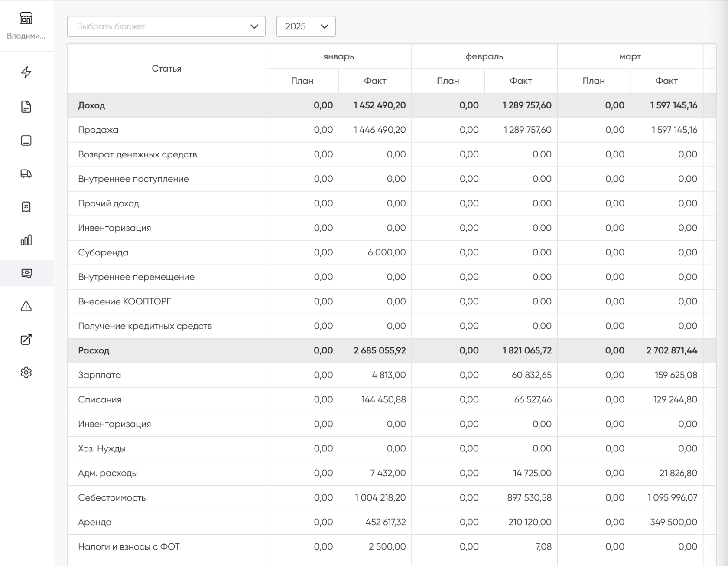Click the external link sidebar icon
Image resolution: width=728 pixels, height=566 pixels.
pyautogui.click(x=26, y=340)
